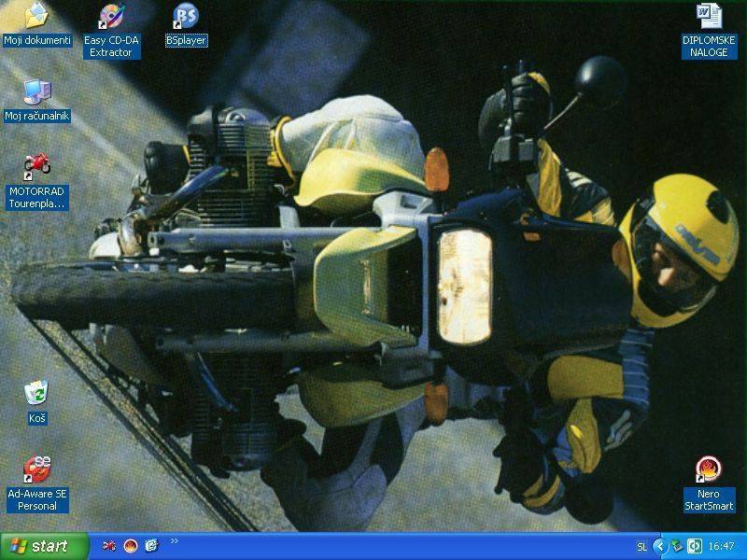
Task: Click the green-and-white square tray icon
Action: (x=694, y=546)
